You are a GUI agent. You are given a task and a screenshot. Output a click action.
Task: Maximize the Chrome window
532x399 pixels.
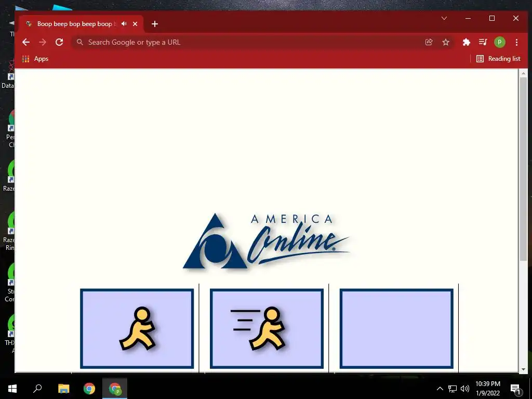(x=492, y=18)
